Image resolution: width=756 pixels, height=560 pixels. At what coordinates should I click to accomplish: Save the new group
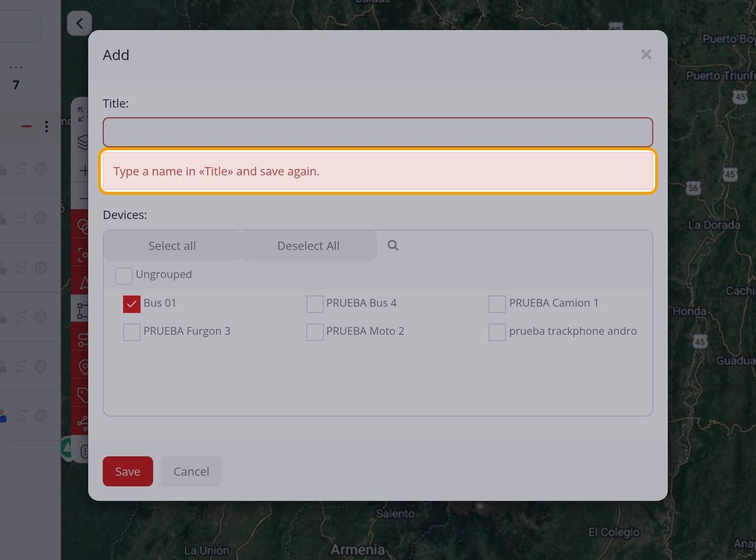[x=128, y=471]
